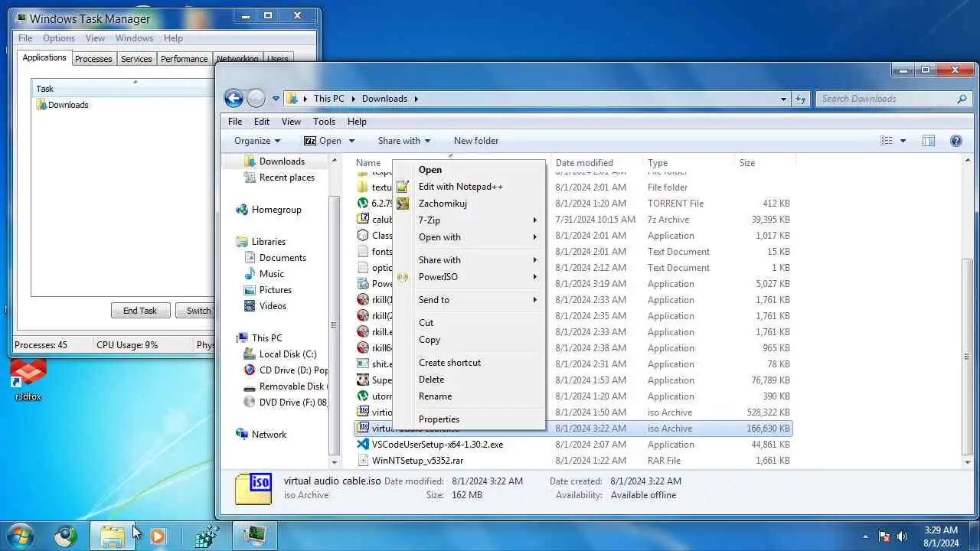
Task: Change view icon in Explorer toolbar
Action: pyautogui.click(x=887, y=141)
